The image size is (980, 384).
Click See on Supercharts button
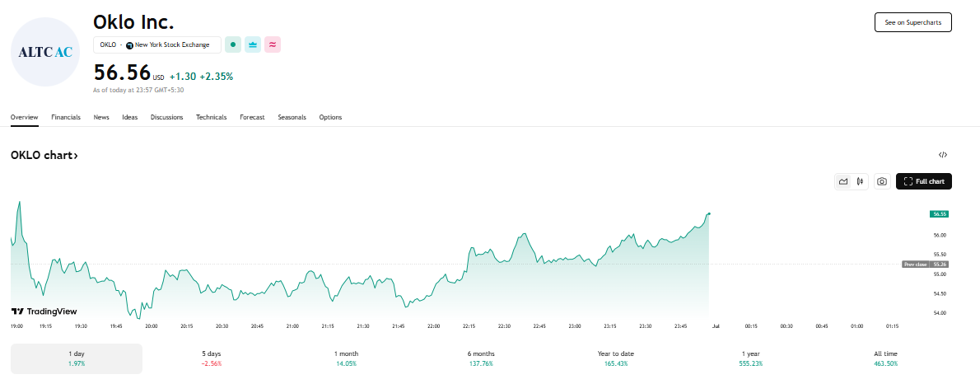(913, 22)
